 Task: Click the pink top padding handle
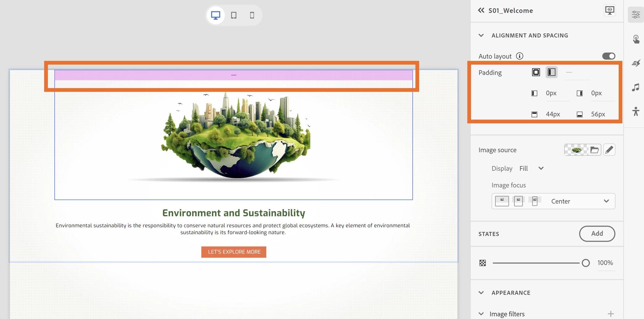coord(234,75)
